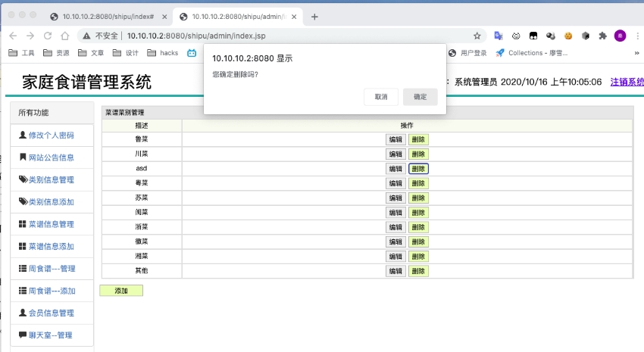Open the Extensions puzzle piece icon

602,36
